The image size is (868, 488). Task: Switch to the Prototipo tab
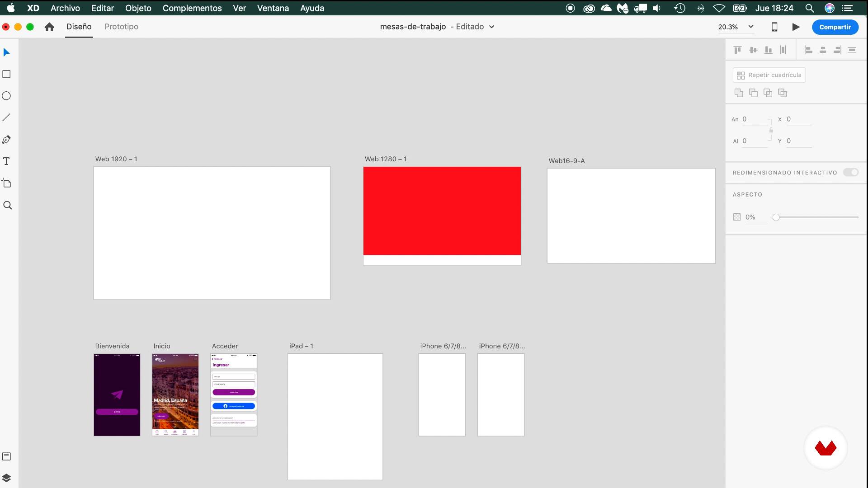coord(122,27)
